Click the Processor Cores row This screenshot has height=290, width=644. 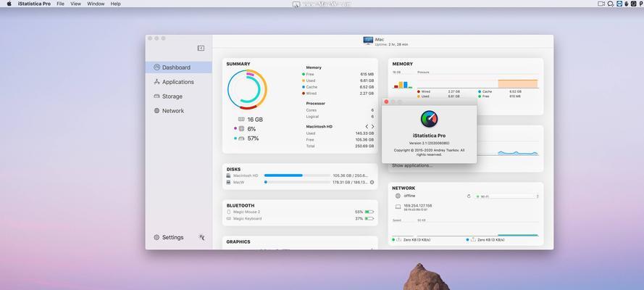click(x=340, y=110)
